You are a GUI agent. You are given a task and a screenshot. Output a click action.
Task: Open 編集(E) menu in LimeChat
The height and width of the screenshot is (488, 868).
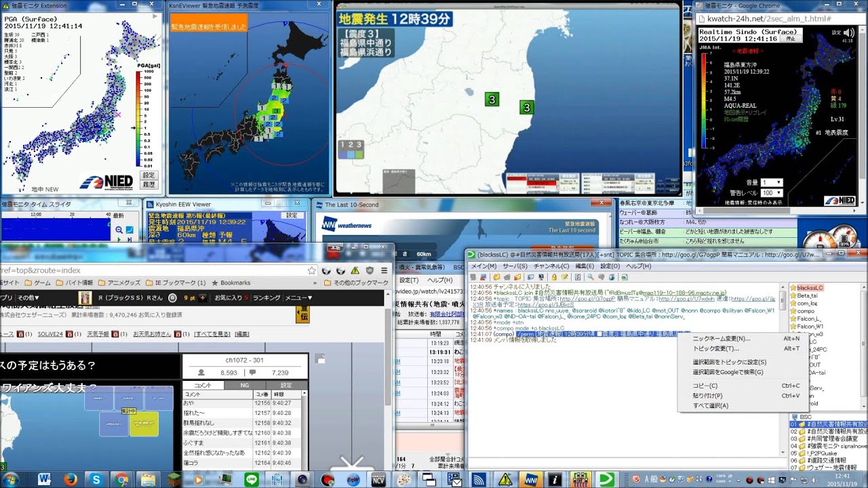[585, 266]
